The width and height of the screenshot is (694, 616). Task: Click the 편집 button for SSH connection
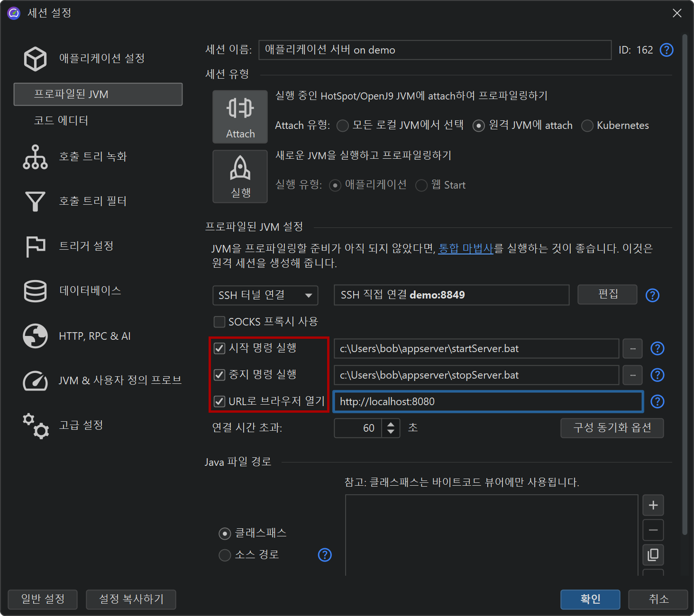tap(607, 295)
